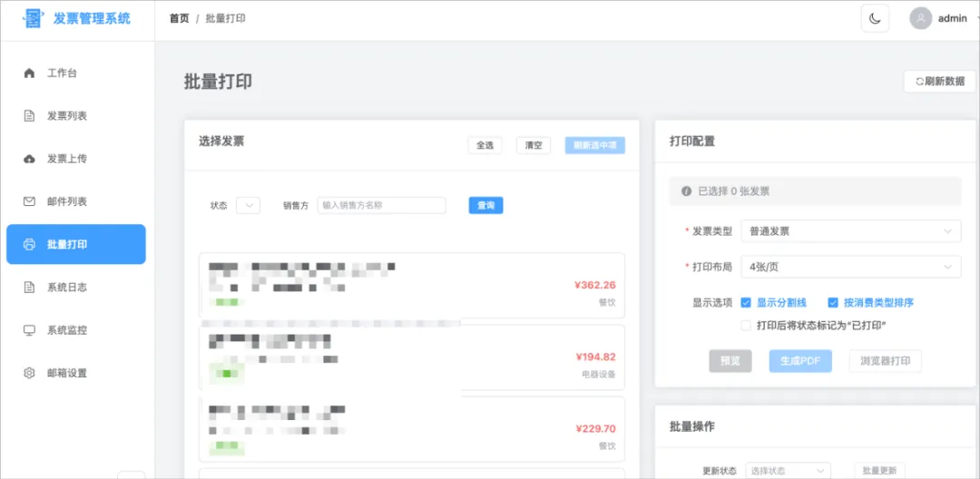Click the 清空 button
The width and height of the screenshot is (980, 479).
point(534,145)
